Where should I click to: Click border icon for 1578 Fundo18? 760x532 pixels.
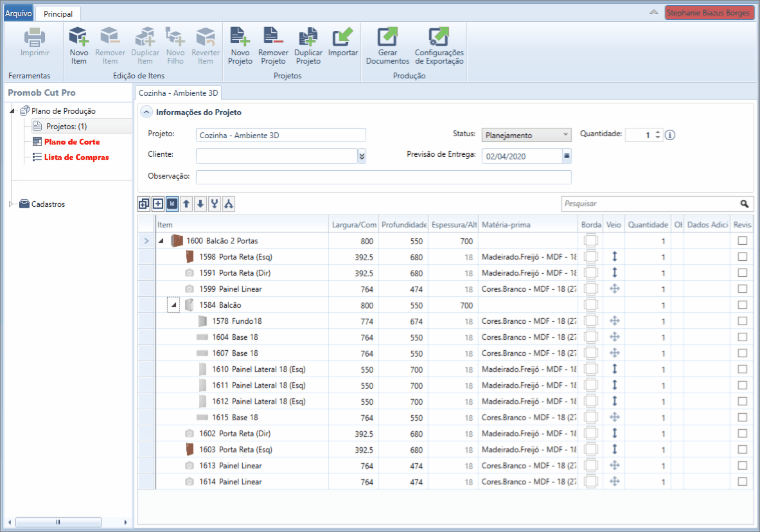(591, 321)
